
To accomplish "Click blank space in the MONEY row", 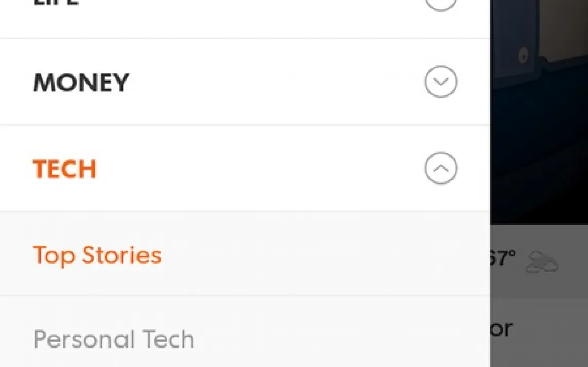I will (277, 82).
